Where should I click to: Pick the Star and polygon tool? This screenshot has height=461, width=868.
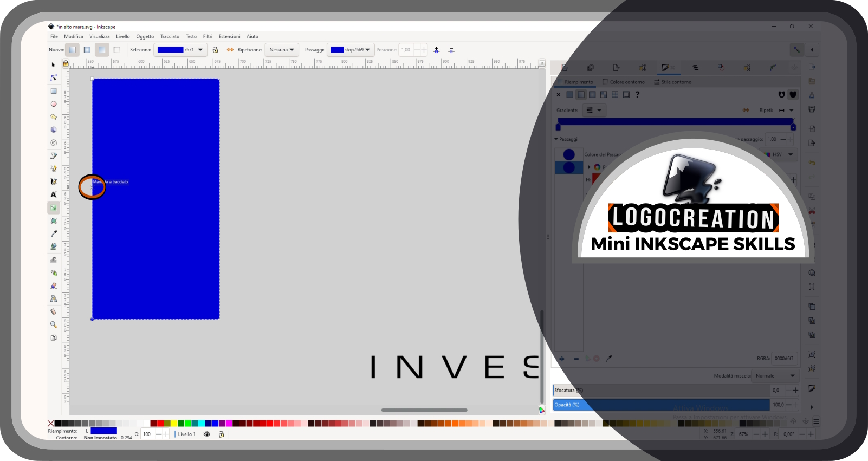54,117
